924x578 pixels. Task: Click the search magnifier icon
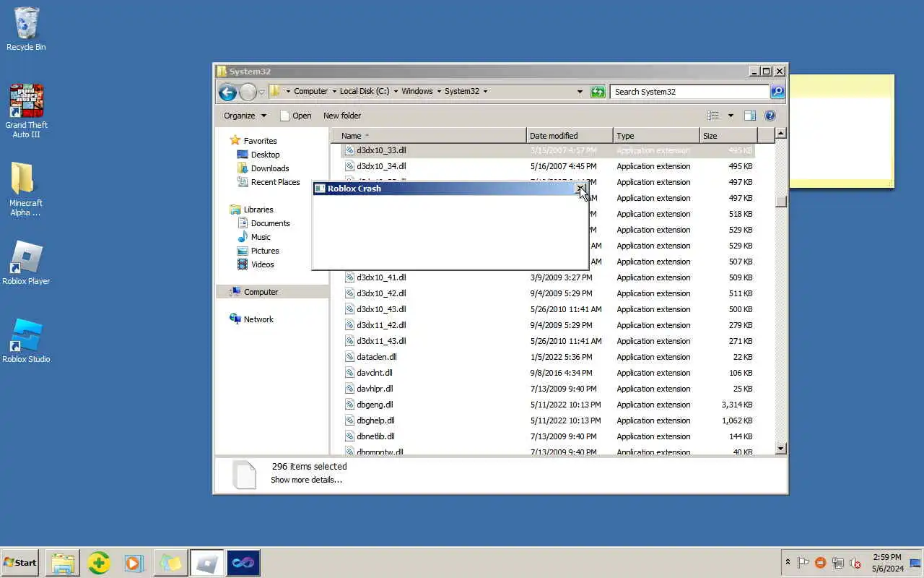tap(777, 92)
